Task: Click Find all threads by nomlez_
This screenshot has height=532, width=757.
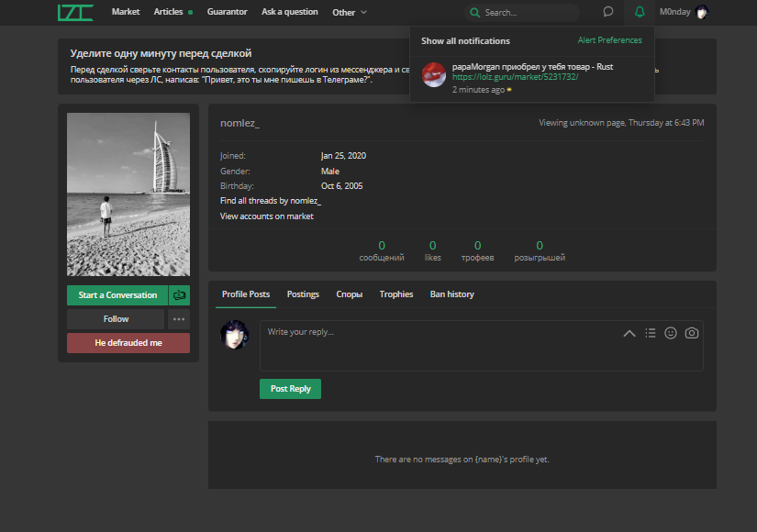Action: tap(271, 201)
